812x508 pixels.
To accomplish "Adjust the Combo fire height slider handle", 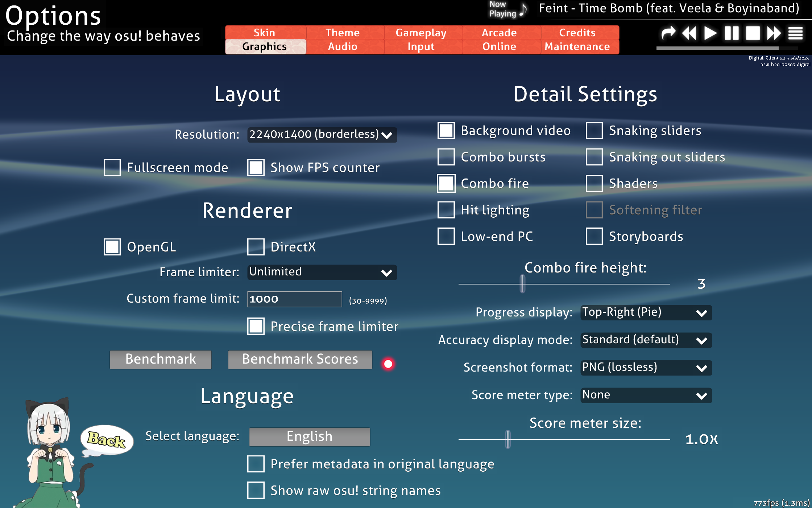I will coord(522,284).
